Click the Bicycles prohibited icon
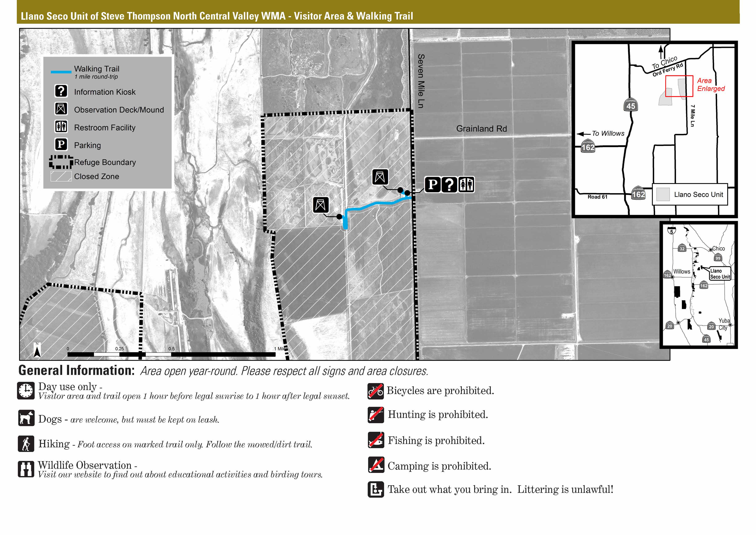 375,391
